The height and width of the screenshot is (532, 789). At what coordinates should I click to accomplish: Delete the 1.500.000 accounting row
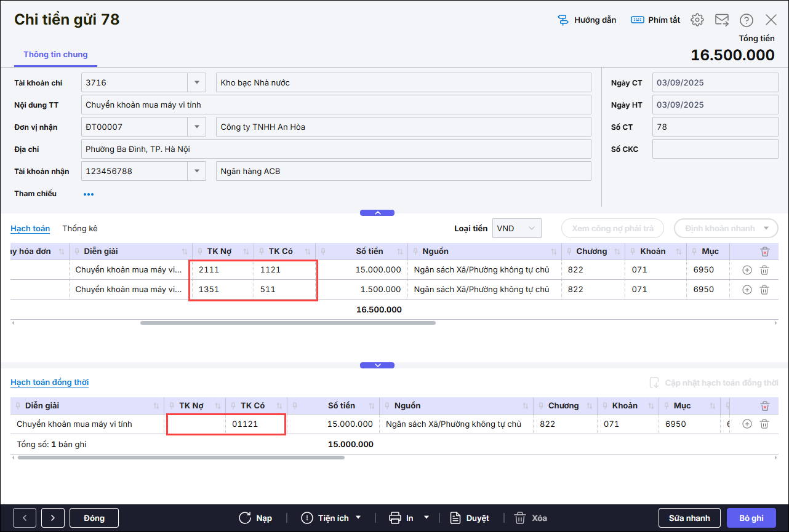coord(764,290)
